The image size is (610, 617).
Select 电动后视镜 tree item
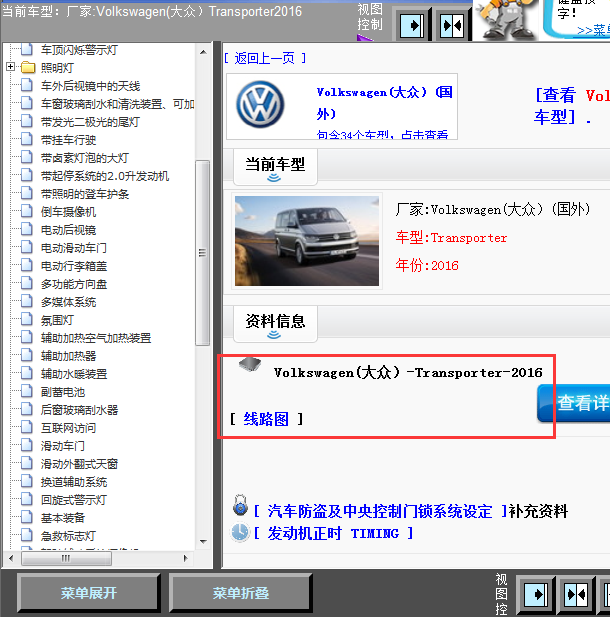point(68,230)
